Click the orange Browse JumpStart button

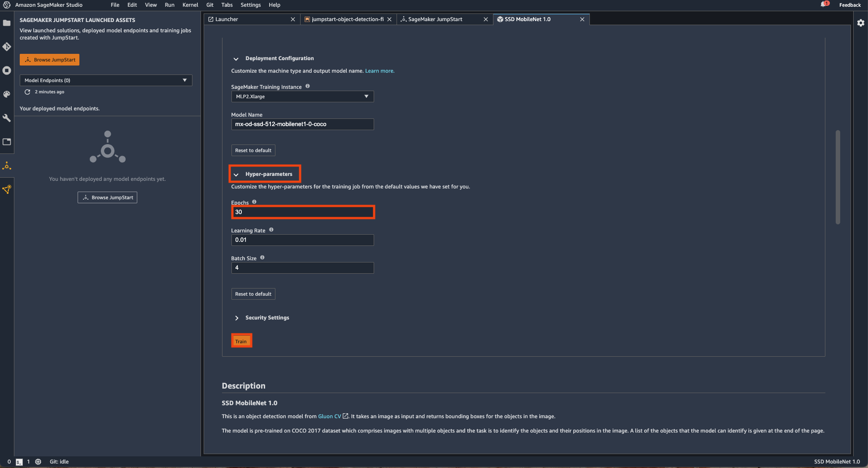coord(50,60)
